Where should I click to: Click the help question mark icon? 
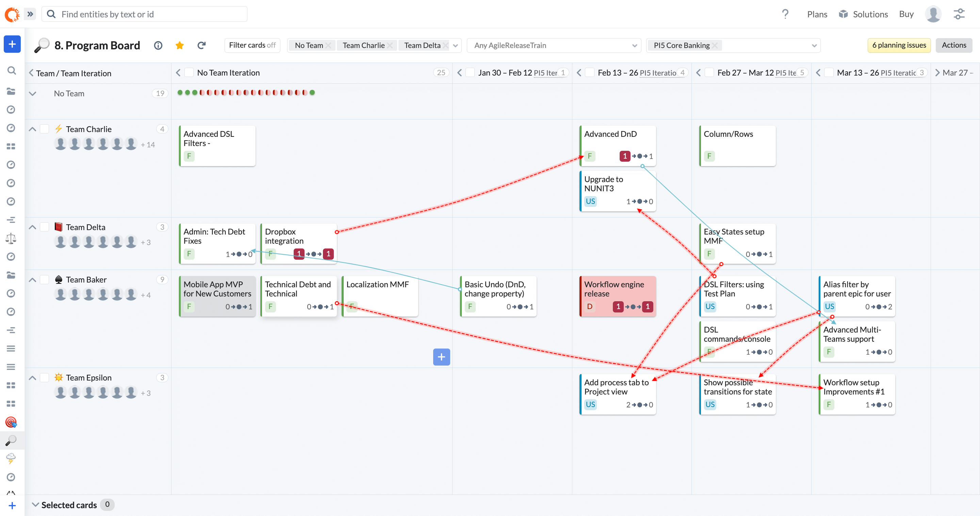click(785, 14)
